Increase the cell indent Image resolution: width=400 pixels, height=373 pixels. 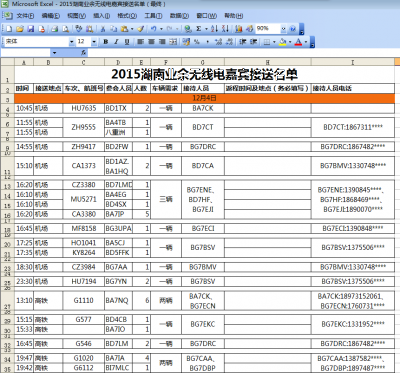click(254, 42)
